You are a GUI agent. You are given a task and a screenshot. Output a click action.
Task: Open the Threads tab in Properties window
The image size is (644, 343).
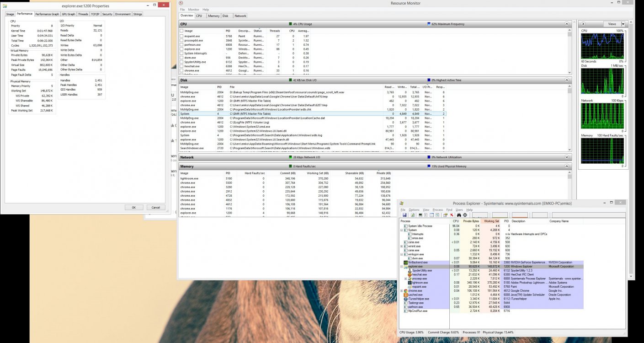(83, 14)
